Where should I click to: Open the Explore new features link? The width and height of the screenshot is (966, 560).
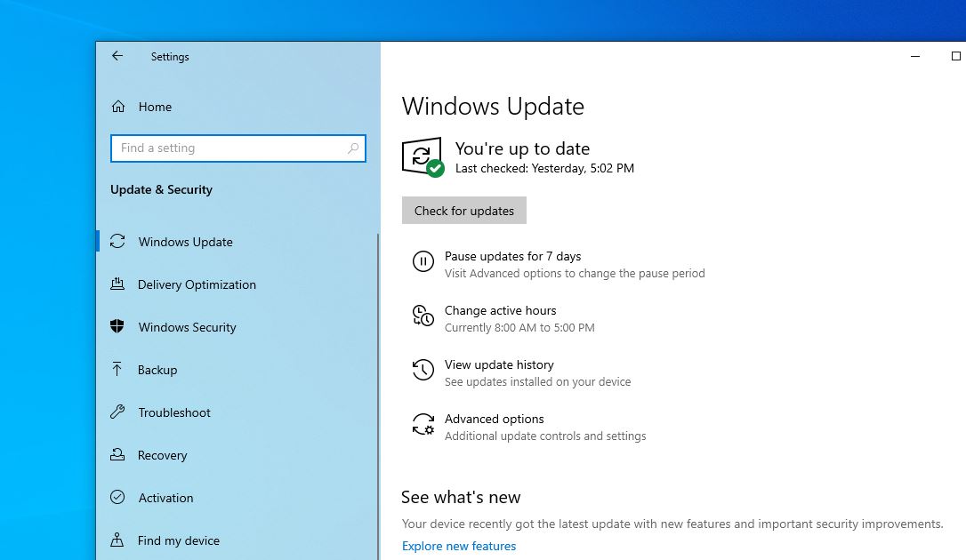[x=459, y=546]
